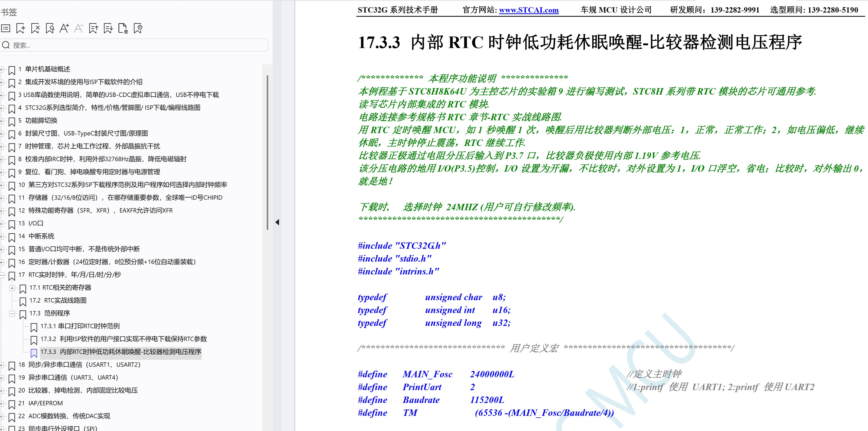Screen dimensions: 868x431
Task: Select bookmark 15 普通I/O口均可中断
Action: (79, 249)
